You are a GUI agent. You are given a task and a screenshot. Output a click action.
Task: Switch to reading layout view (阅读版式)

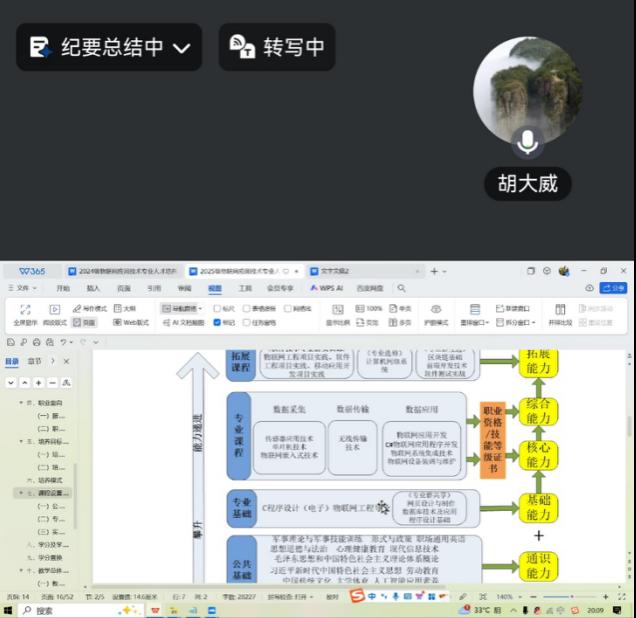(x=55, y=315)
